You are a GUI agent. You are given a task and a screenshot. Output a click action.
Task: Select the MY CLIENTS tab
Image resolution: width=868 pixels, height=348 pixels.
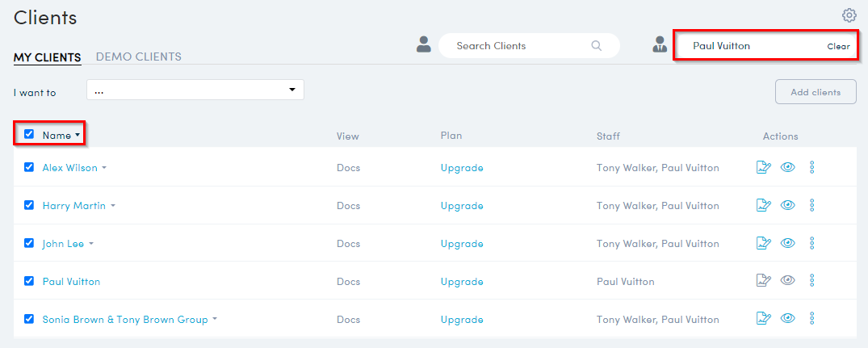(47, 57)
